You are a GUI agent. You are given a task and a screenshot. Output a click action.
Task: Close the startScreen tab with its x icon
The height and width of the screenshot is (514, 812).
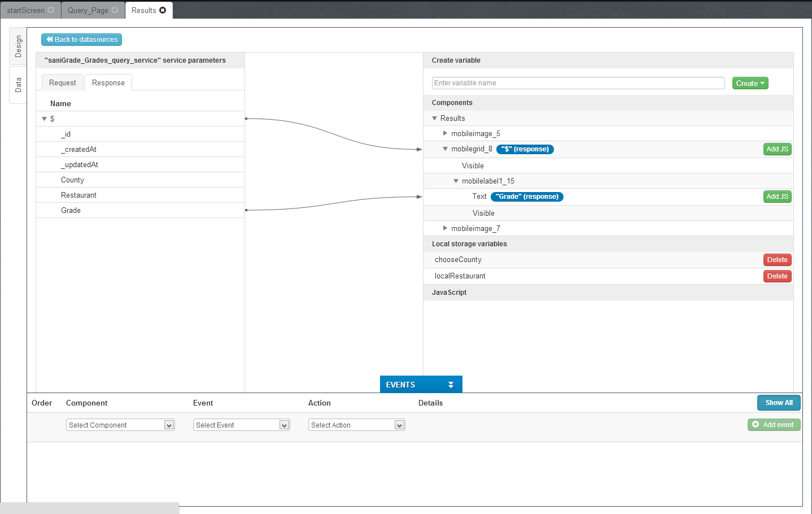click(x=51, y=10)
